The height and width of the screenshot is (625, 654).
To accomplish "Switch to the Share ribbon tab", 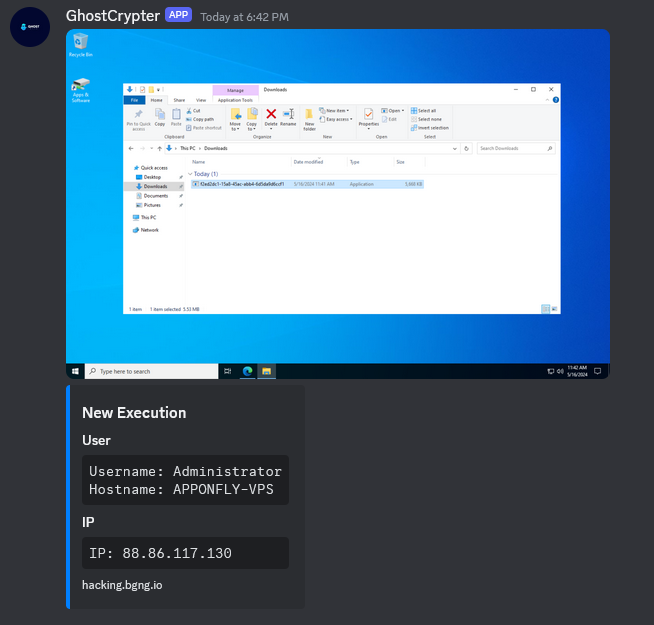I will click(x=179, y=100).
